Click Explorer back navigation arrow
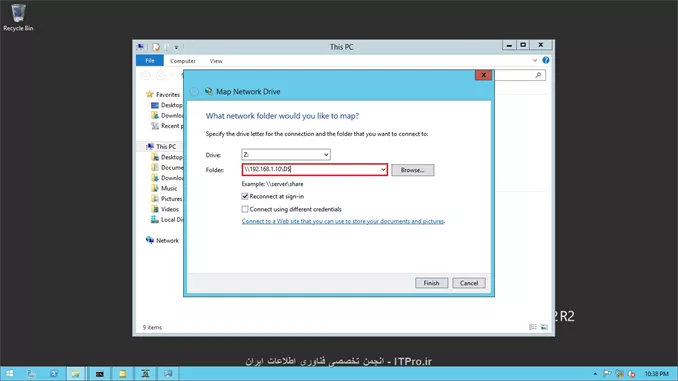This screenshot has width=678, height=381. click(x=146, y=75)
